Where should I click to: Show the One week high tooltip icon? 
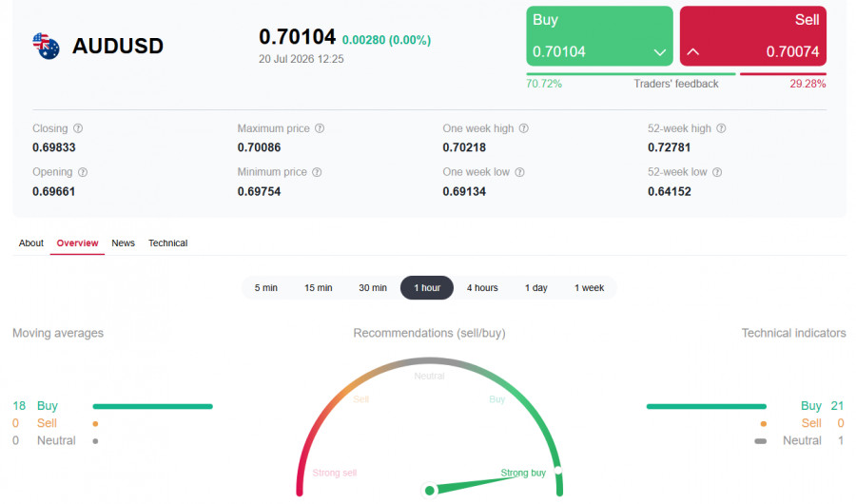(523, 128)
